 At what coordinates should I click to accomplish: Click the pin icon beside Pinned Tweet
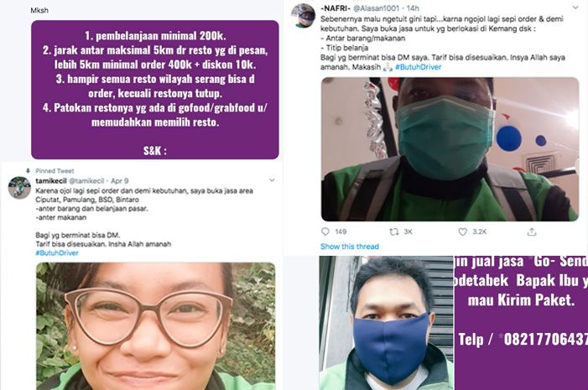28,170
